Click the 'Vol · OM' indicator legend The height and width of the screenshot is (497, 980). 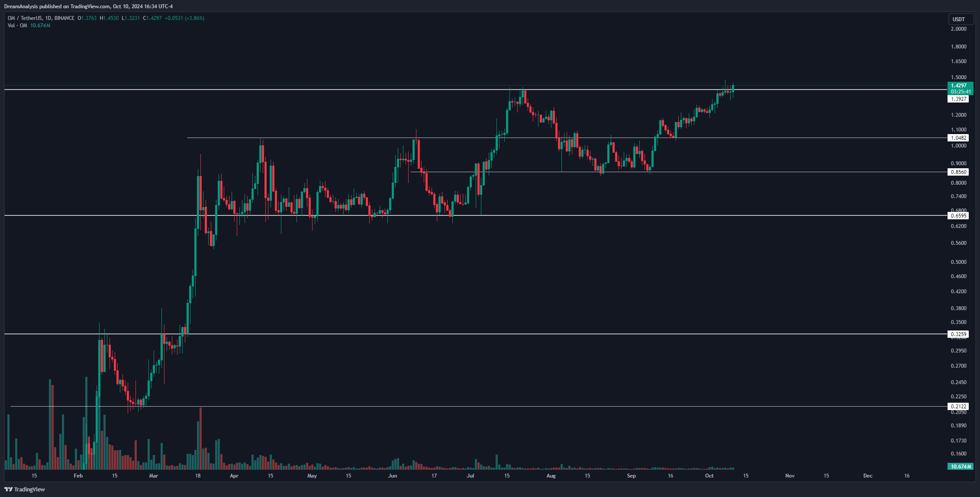(x=17, y=26)
